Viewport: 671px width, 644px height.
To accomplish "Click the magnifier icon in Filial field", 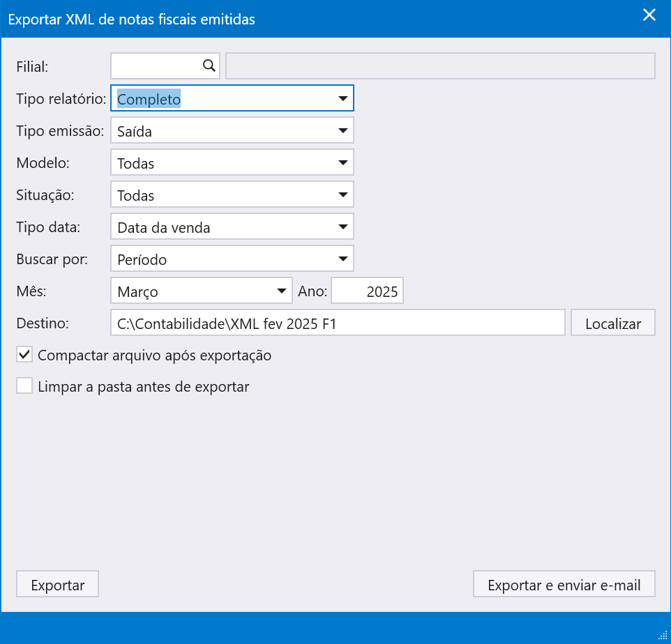I will (209, 66).
